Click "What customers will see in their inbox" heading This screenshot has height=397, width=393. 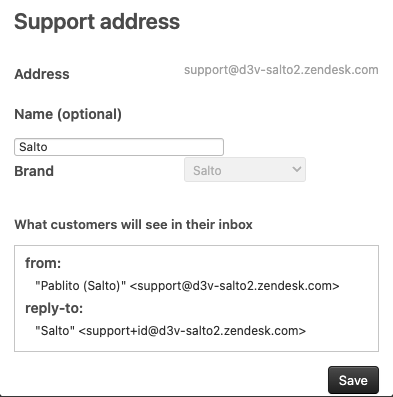(133, 224)
